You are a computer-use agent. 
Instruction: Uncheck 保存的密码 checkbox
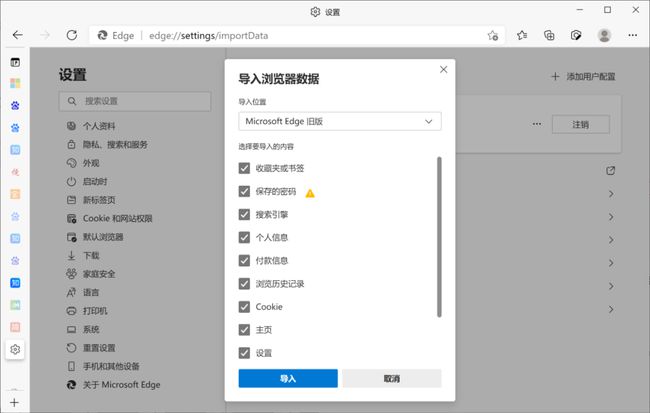[x=244, y=192]
